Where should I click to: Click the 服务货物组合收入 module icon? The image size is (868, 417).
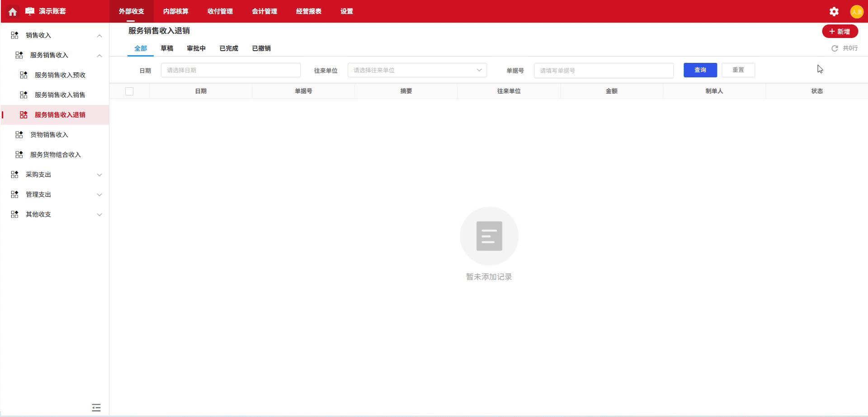pos(19,154)
